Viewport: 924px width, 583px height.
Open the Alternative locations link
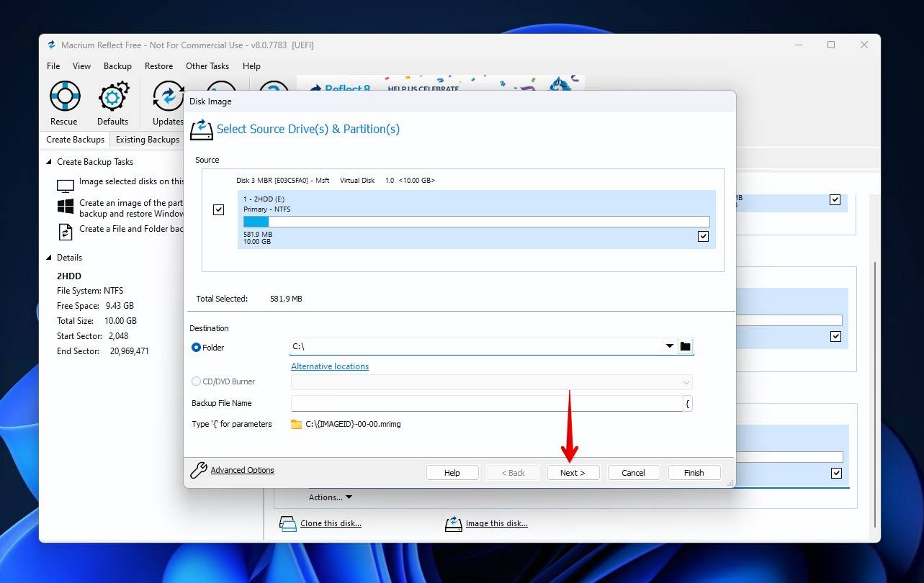point(330,366)
